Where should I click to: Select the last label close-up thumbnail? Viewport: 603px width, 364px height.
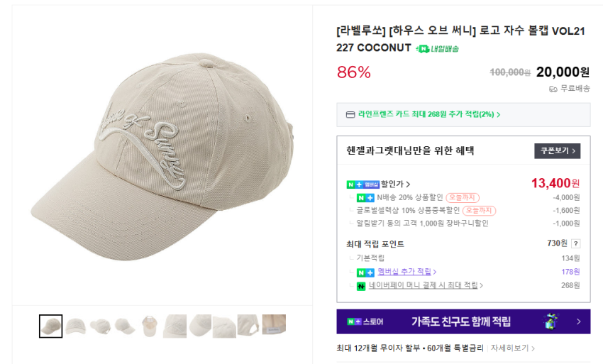coord(274,326)
